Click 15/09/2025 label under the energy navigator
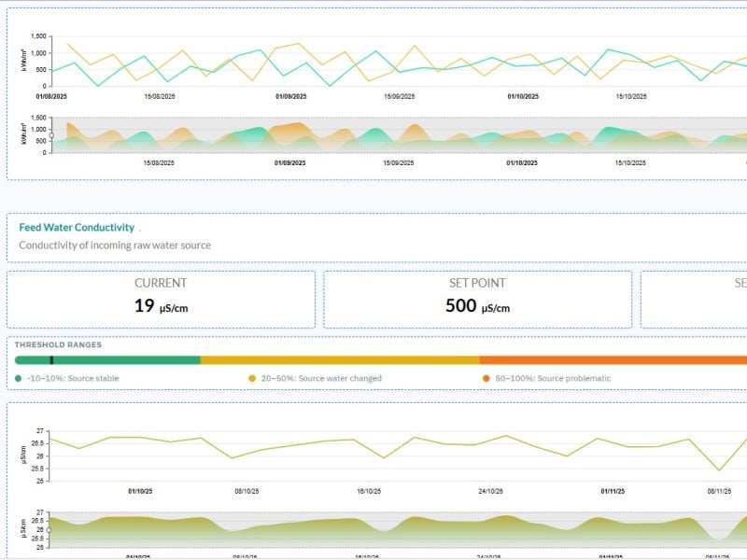The height and width of the screenshot is (560, 747). point(400,162)
